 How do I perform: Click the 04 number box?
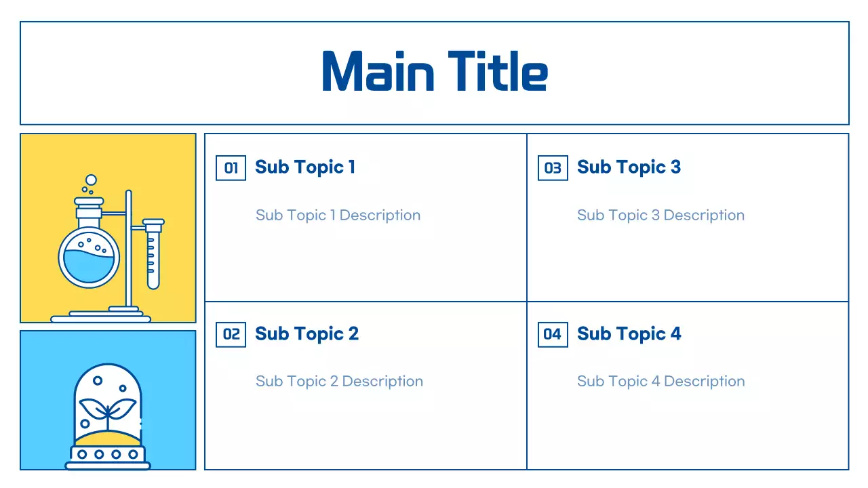tap(553, 334)
